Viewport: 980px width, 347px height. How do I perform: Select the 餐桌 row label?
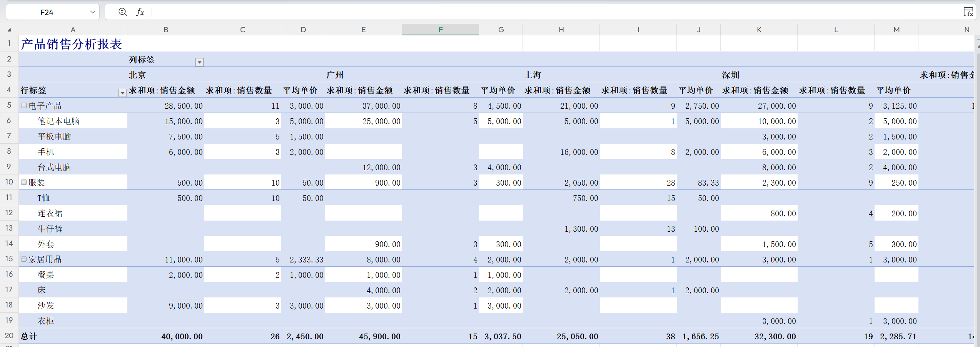pos(46,275)
